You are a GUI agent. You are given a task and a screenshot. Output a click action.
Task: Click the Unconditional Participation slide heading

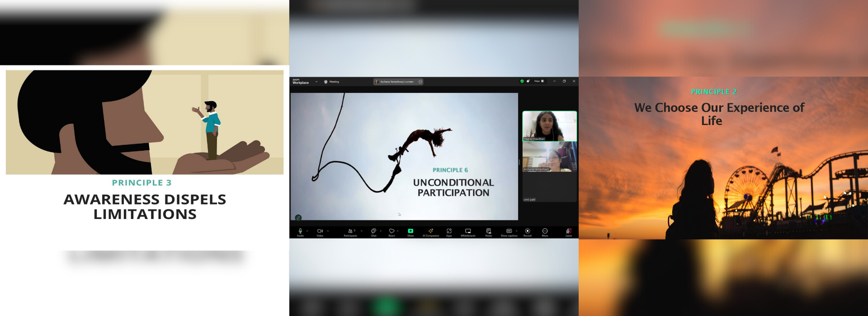point(453,188)
